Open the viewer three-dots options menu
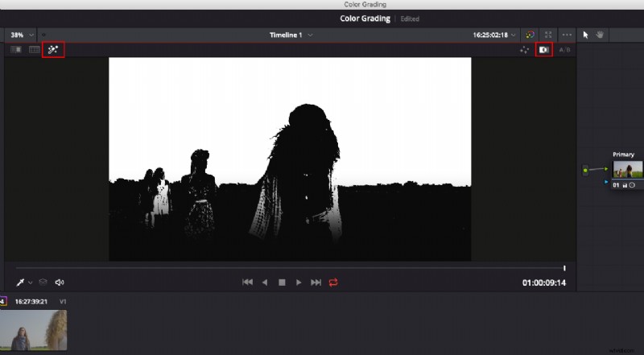Screen dimensions: 644x355 point(567,35)
